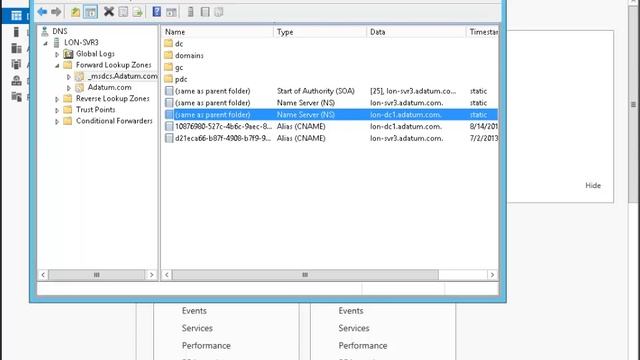Click console tree scrollbar right arrow
The image size is (640, 360).
point(151,275)
